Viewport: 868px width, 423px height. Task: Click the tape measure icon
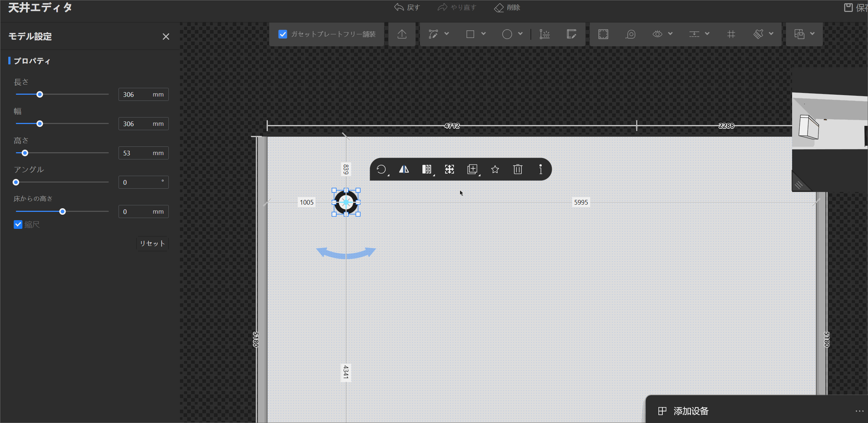631,34
